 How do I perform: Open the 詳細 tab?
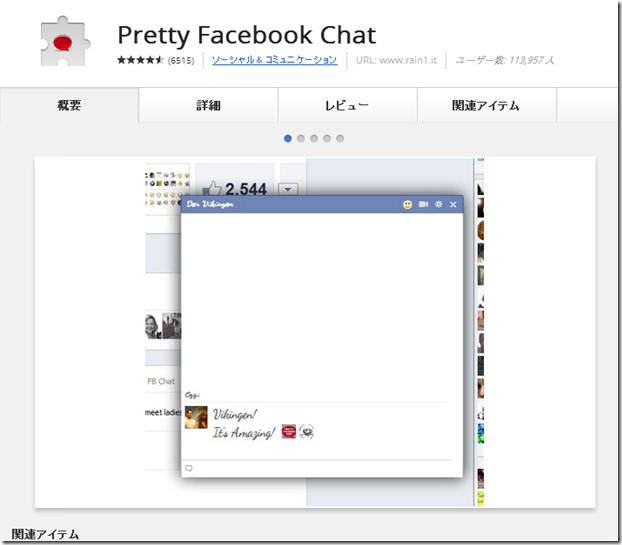208,105
